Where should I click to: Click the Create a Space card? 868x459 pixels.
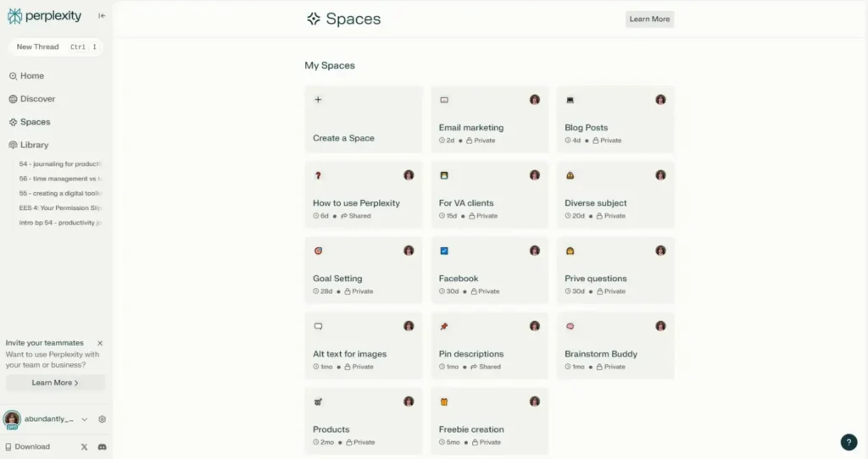pos(364,119)
